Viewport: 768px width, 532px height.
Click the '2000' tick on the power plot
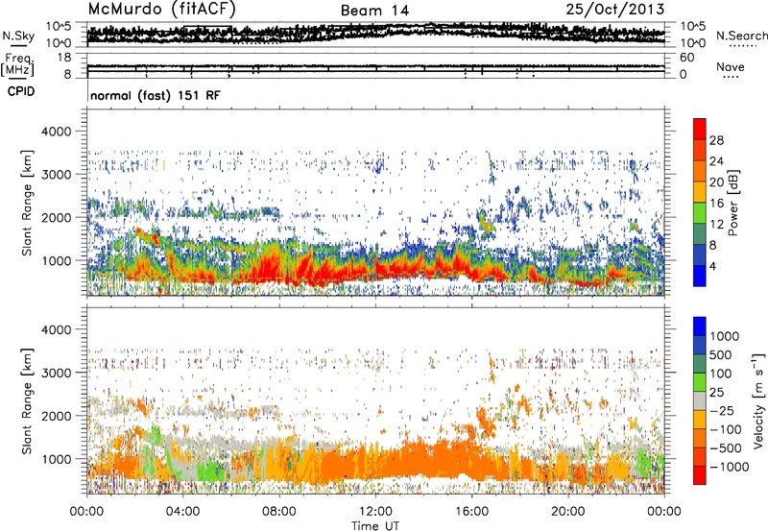[x=57, y=217]
